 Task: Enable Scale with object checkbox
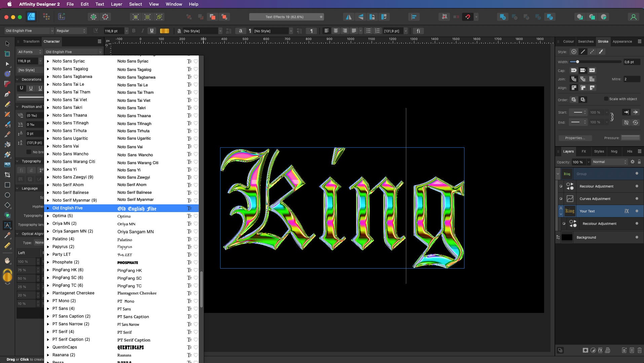click(x=606, y=99)
